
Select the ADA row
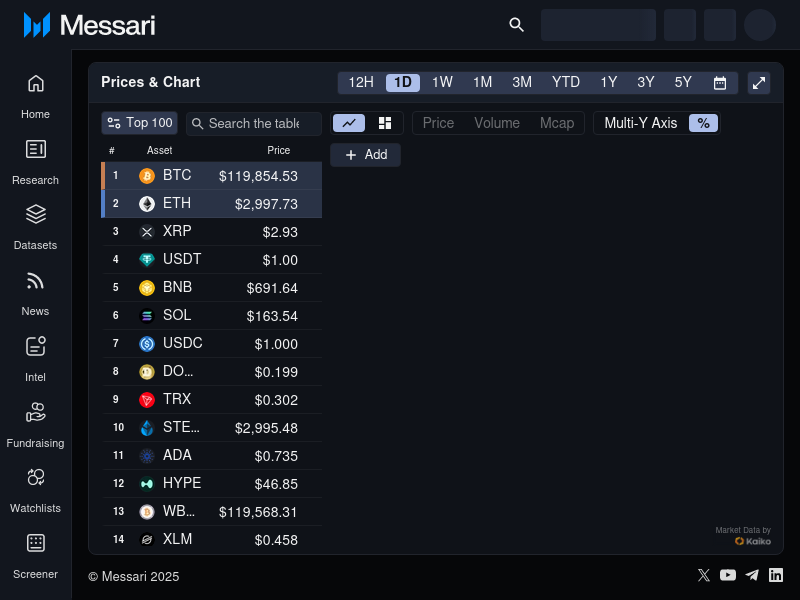tap(212, 456)
